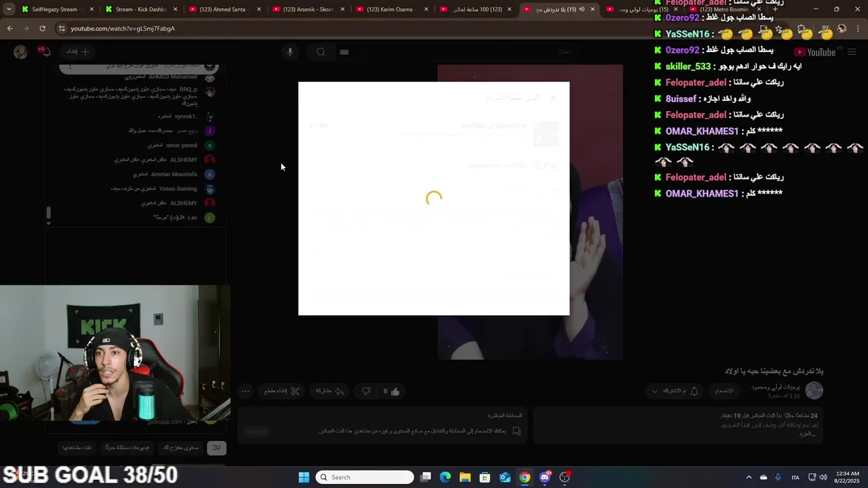
Task: Switch to the SeifHegazy Stream tab
Action: (56, 9)
